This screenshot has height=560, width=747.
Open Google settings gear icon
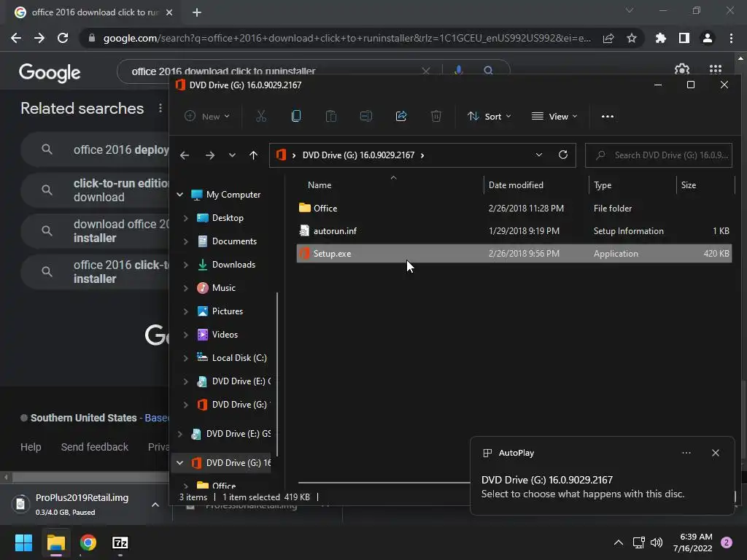682,70
